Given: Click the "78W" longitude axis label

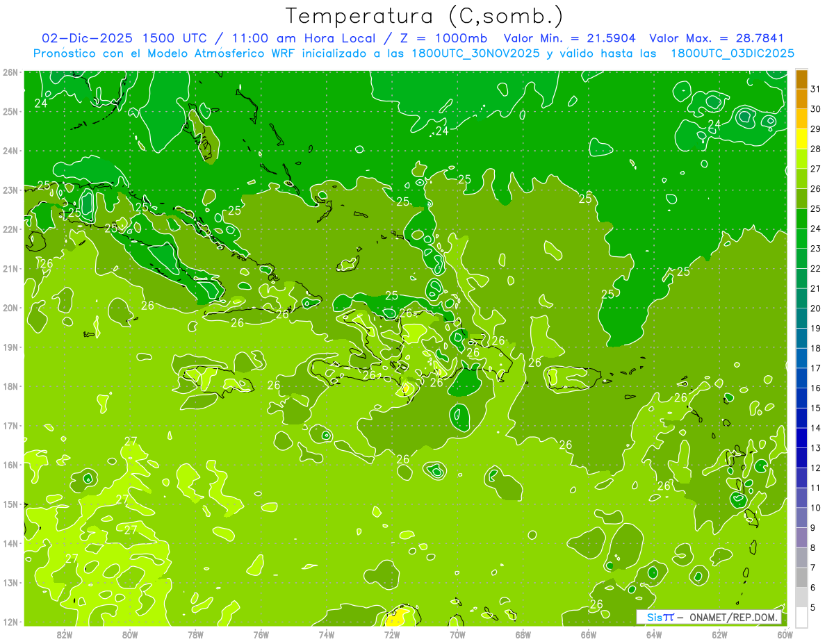Looking at the screenshot, I should point(195,634).
